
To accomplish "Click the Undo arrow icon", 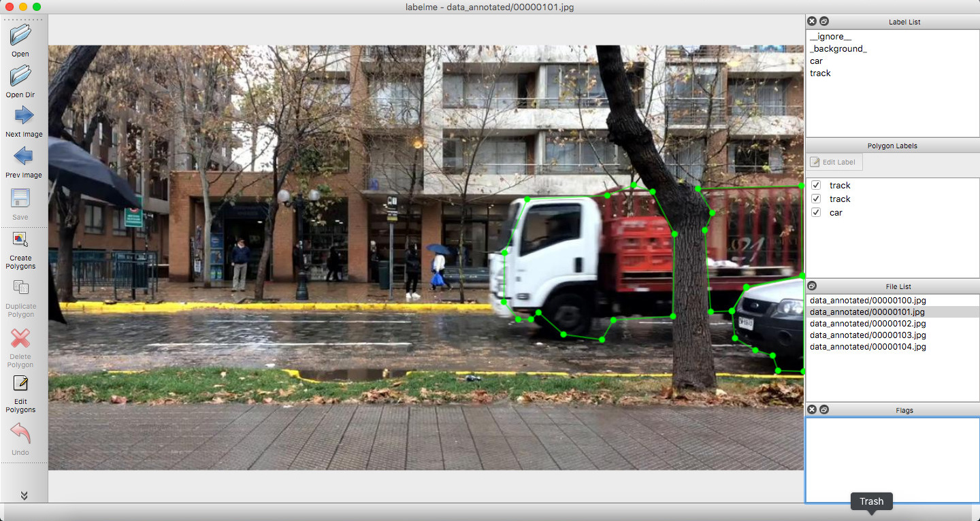I will click(20, 433).
